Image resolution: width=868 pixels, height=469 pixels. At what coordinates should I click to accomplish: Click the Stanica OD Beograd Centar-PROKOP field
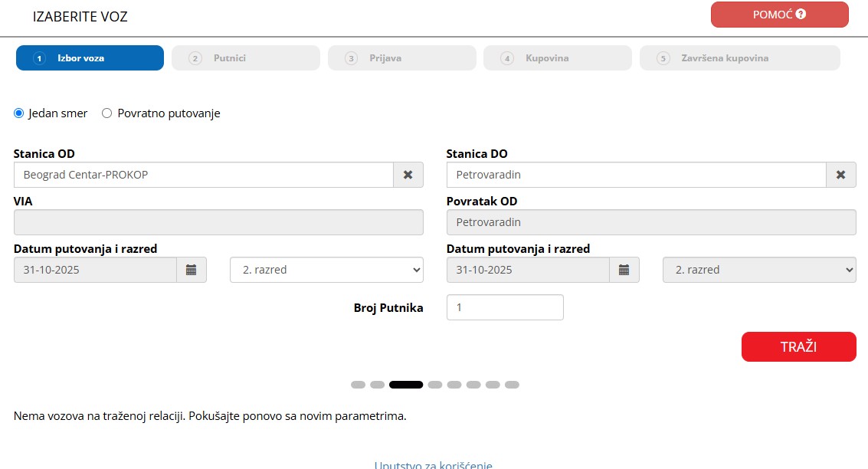203,175
